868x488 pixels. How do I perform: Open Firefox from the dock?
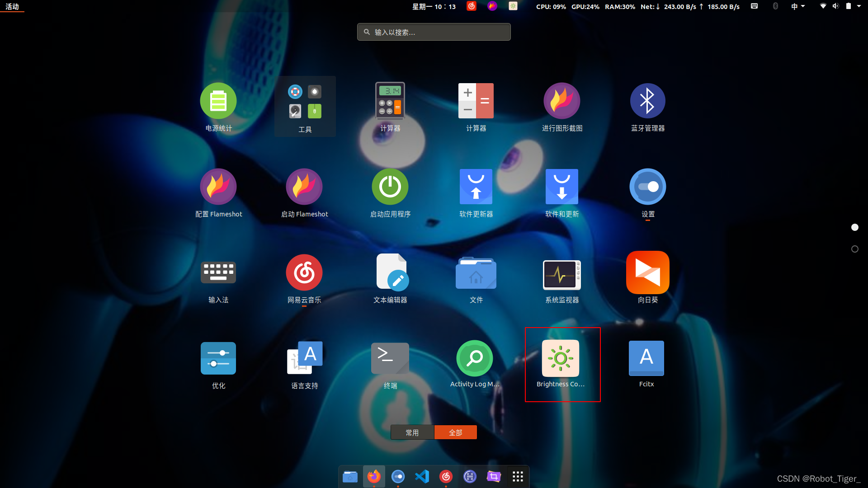point(374,476)
